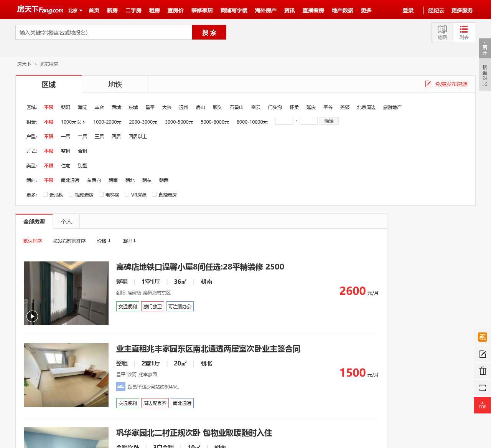Image resolution: width=491 pixels, height=448 pixels.
Task: Click the free listing edit icon
Action: 428,84
